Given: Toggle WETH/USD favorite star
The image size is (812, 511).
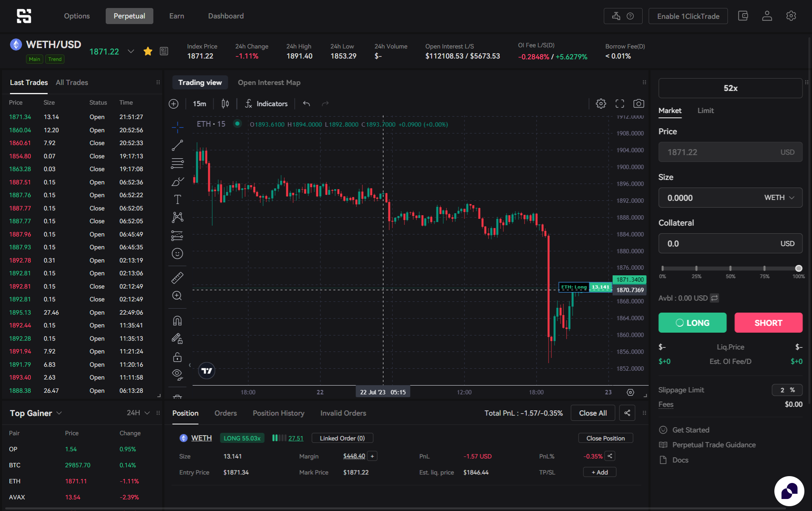Looking at the screenshot, I should coord(148,51).
